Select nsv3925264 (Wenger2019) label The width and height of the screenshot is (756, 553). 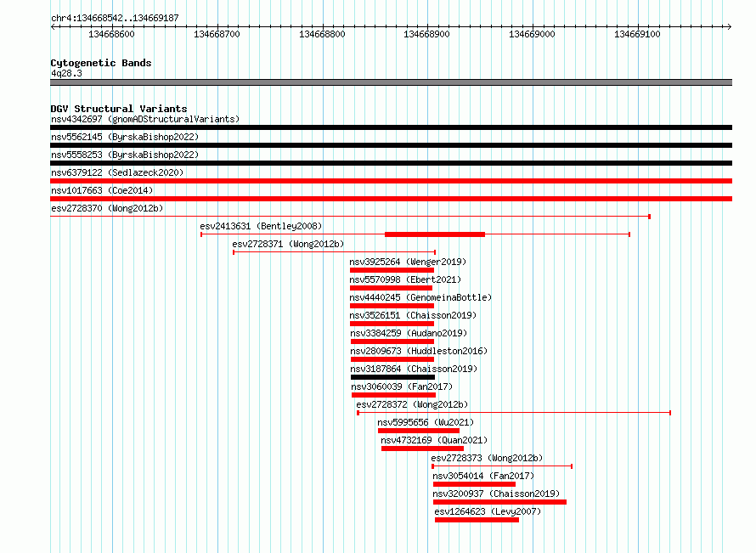[408, 262]
